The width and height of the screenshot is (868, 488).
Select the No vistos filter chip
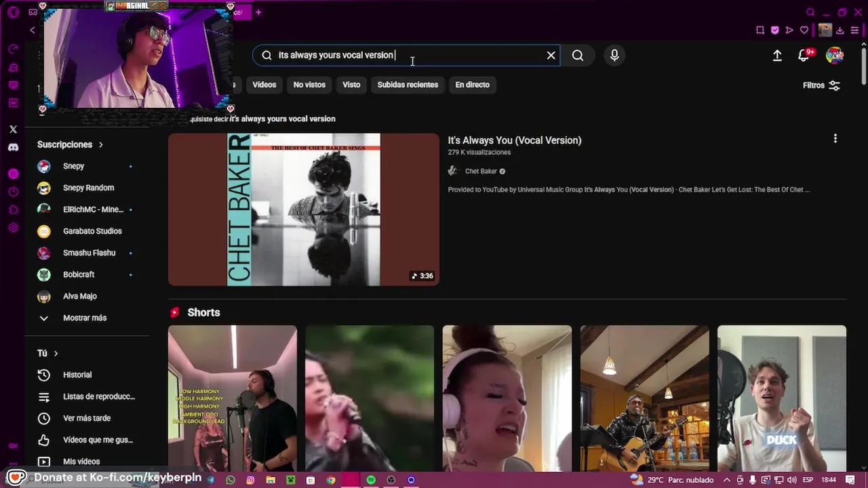tap(309, 85)
